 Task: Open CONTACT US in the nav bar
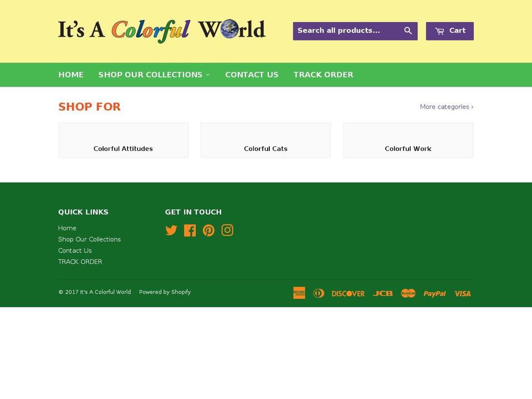click(252, 75)
